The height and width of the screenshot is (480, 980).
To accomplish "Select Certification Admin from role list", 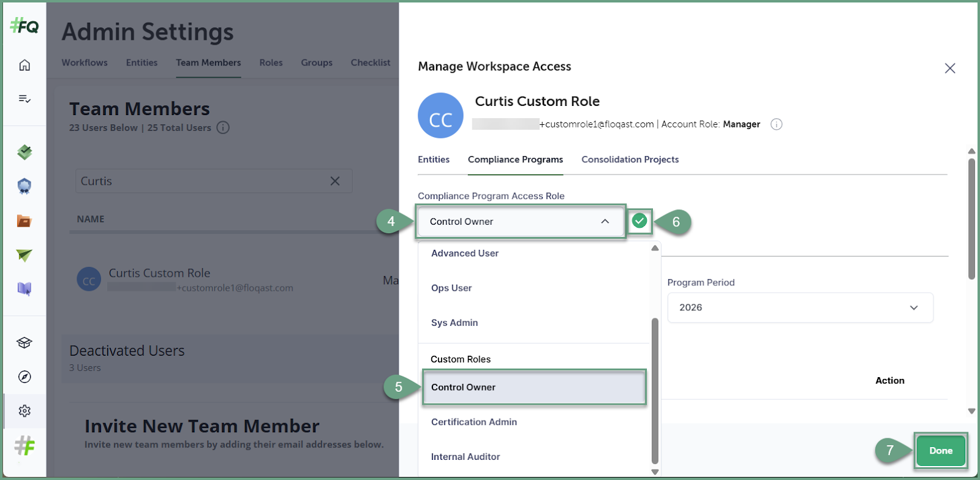I will pos(473,422).
